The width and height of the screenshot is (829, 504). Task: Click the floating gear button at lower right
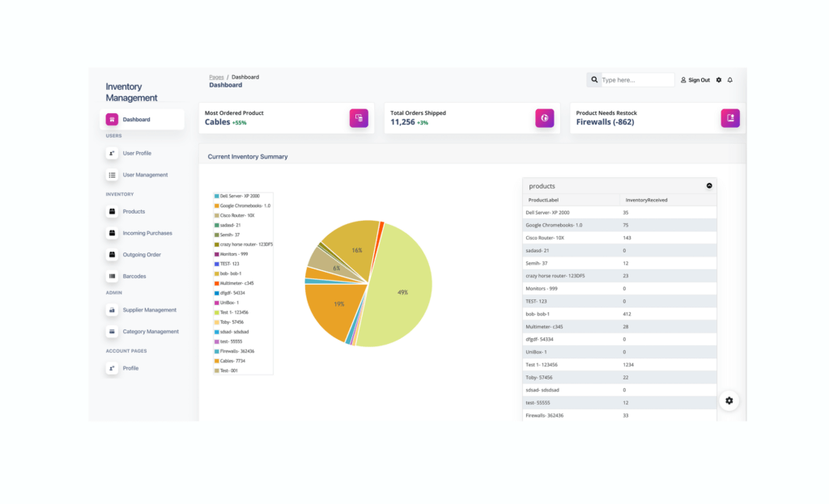729,400
